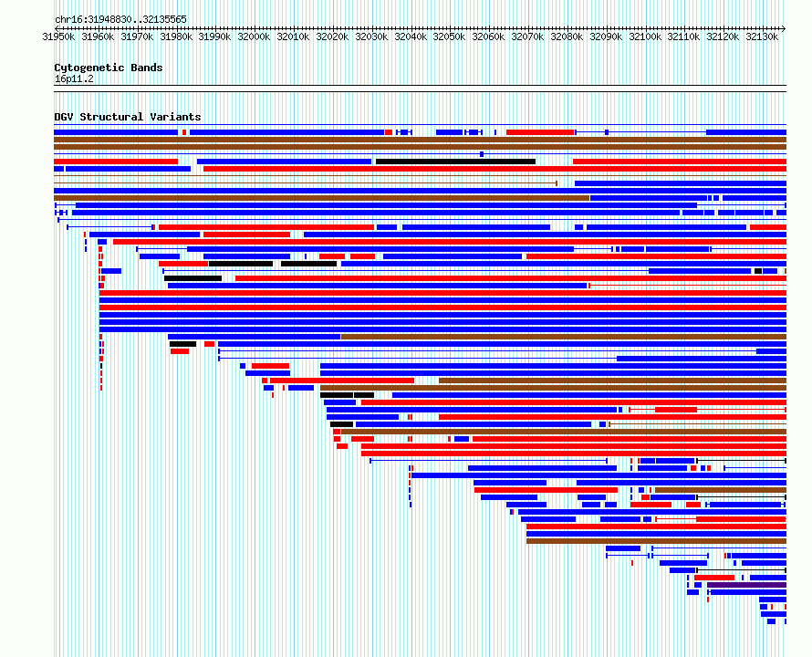The image size is (812, 657).
Task: Open the DGV Structural Variants track title
Action: pyautogui.click(x=128, y=117)
